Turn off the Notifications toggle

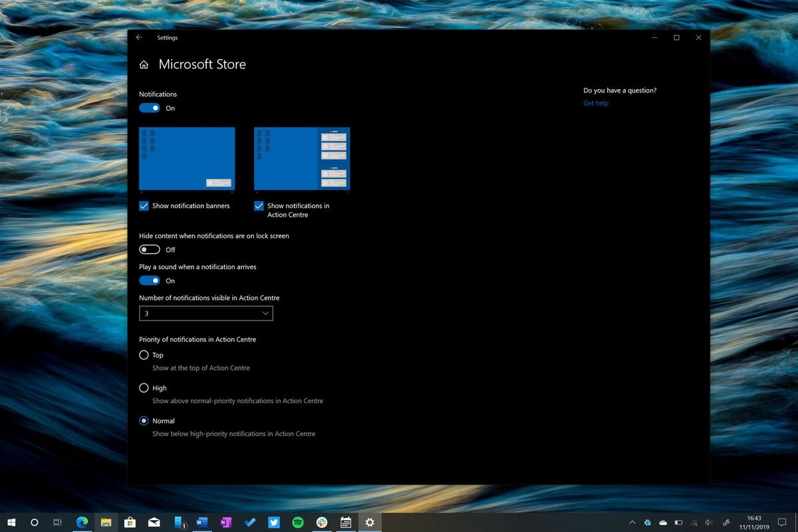click(x=149, y=107)
